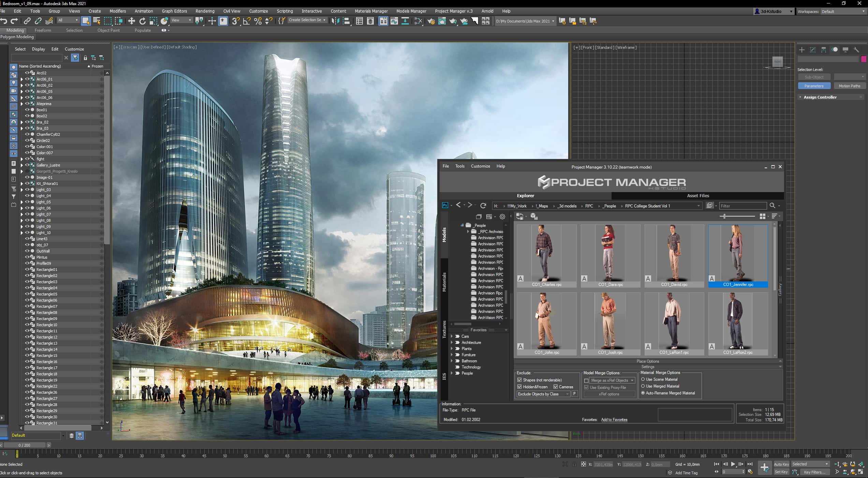The width and height of the screenshot is (868, 478).
Task: Expand the Assign Controller rollout
Action: (820, 97)
